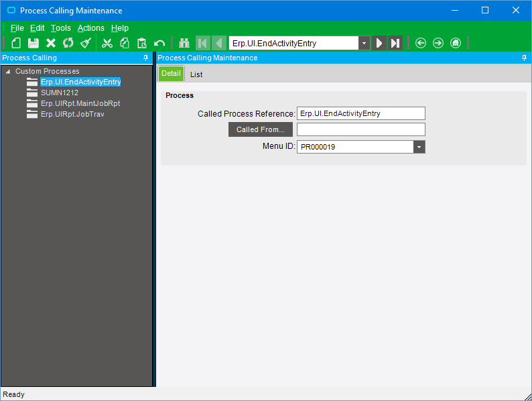Click the Ready status bar text
The width and height of the screenshot is (532, 401).
coord(13,394)
